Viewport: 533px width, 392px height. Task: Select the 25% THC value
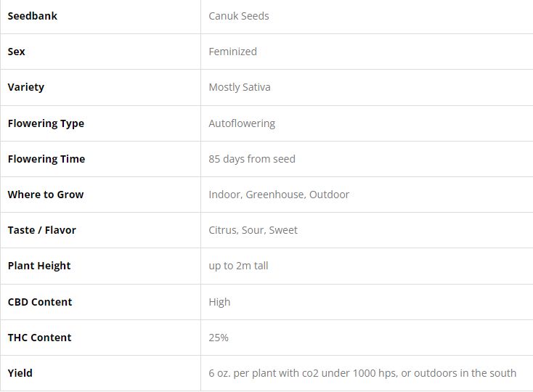pos(219,338)
